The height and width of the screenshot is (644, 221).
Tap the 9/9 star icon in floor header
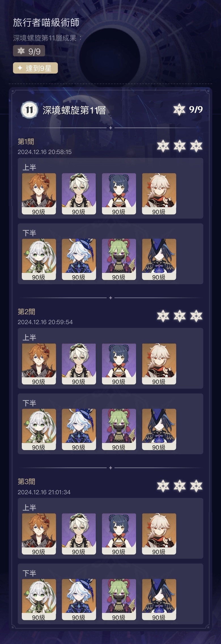[x=179, y=110]
